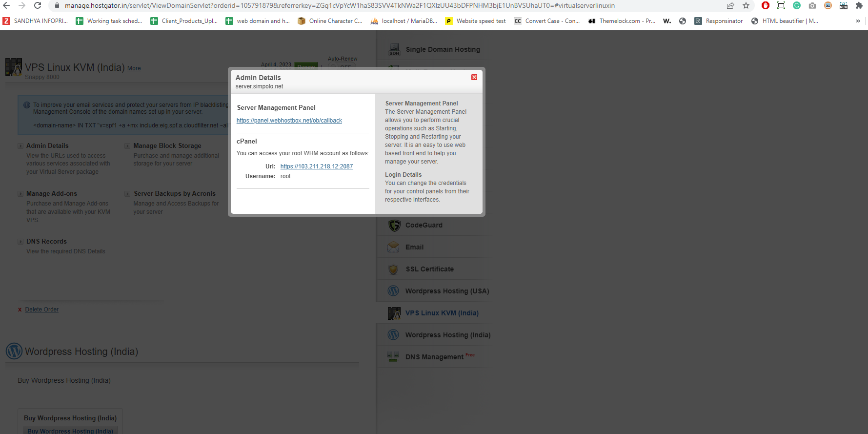
Task: Close the Admin Details dialog
Action: (474, 77)
